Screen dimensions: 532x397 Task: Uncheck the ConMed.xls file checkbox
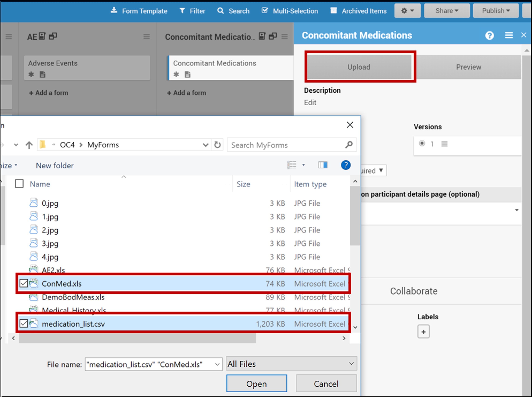24,283
